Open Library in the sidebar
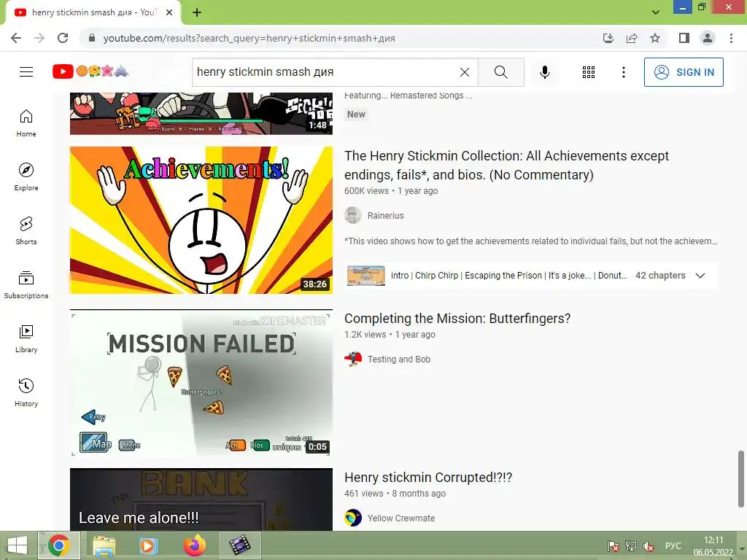 (26, 338)
